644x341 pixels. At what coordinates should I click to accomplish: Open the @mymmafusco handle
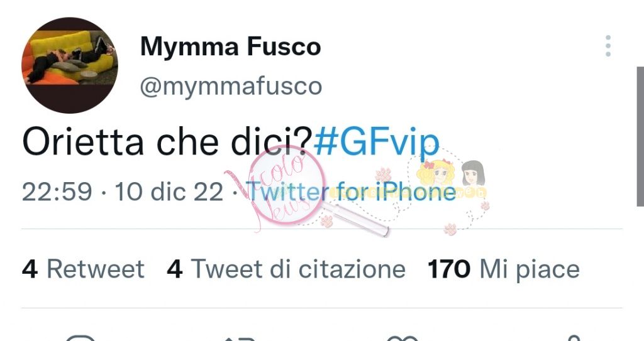pos(231,86)
